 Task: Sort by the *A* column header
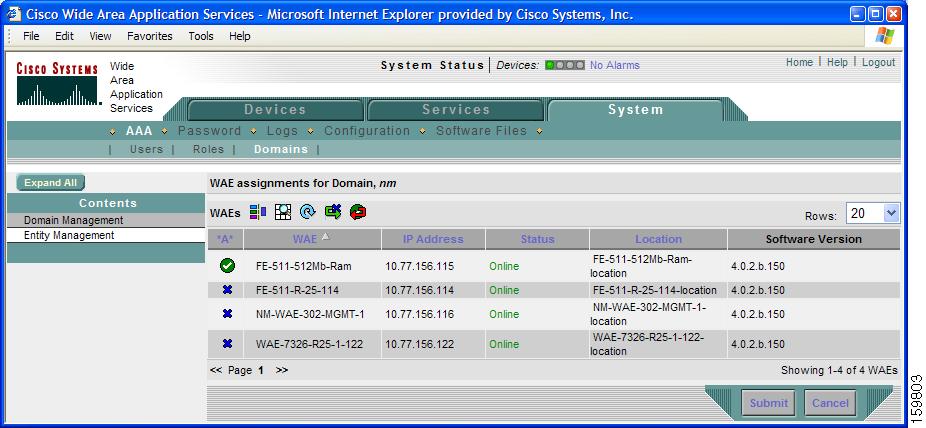click(x=226, y=239)
